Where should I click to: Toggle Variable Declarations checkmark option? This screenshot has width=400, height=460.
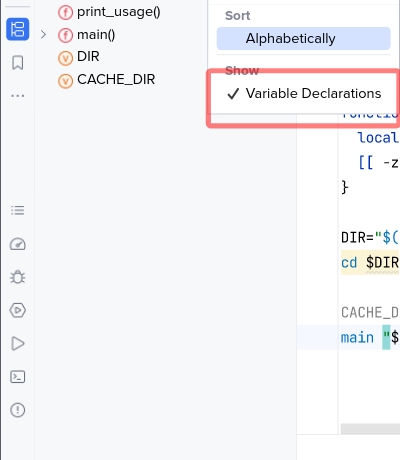tap(304, 94)
